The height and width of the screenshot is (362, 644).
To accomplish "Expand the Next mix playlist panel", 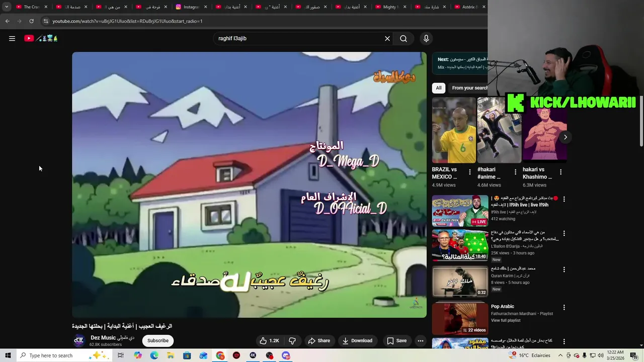I will 460,63.
